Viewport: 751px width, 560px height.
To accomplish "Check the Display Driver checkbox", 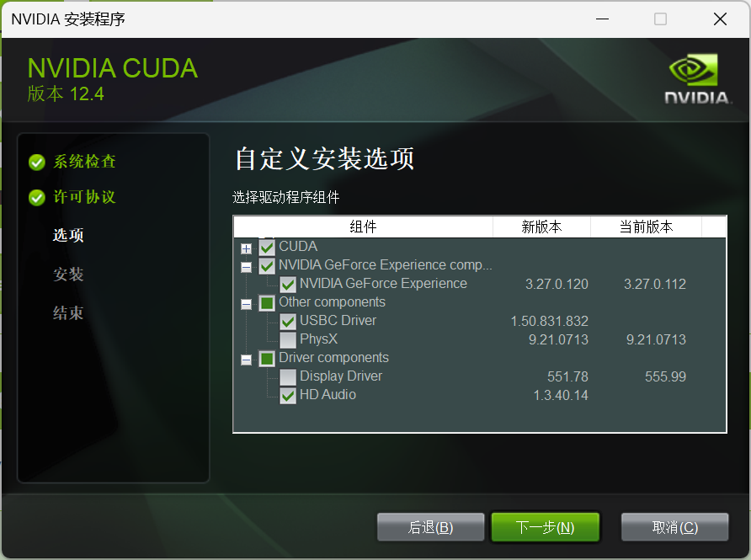I will (x=287, y=377).
